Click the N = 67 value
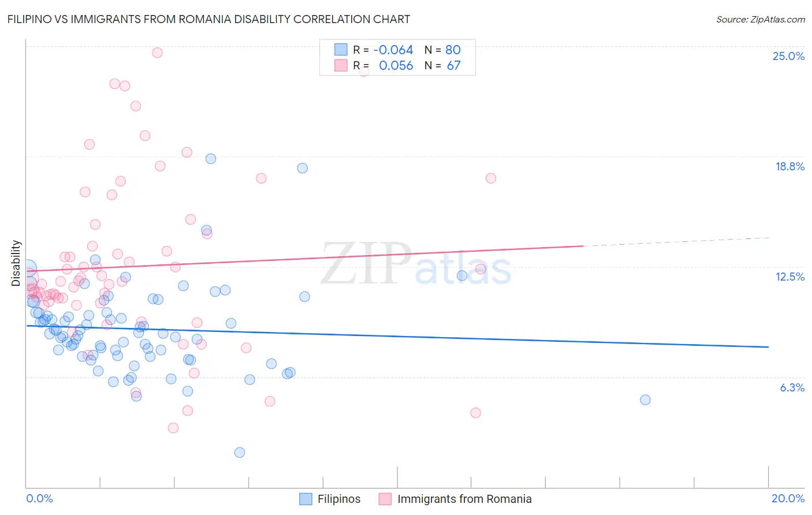812x515 pixels. click(x=442, y=65)
